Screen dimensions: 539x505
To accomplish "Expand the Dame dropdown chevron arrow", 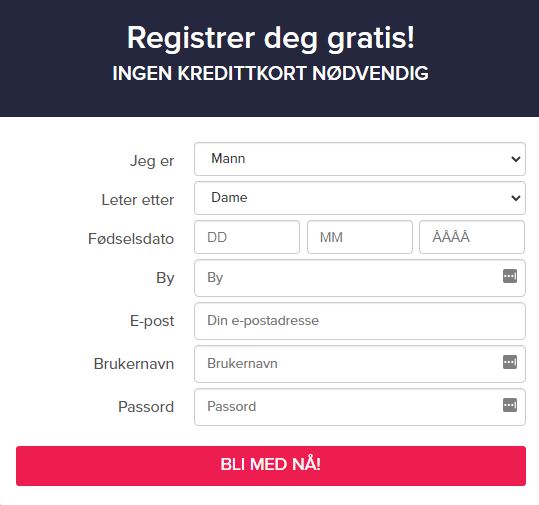I will 516,198.
